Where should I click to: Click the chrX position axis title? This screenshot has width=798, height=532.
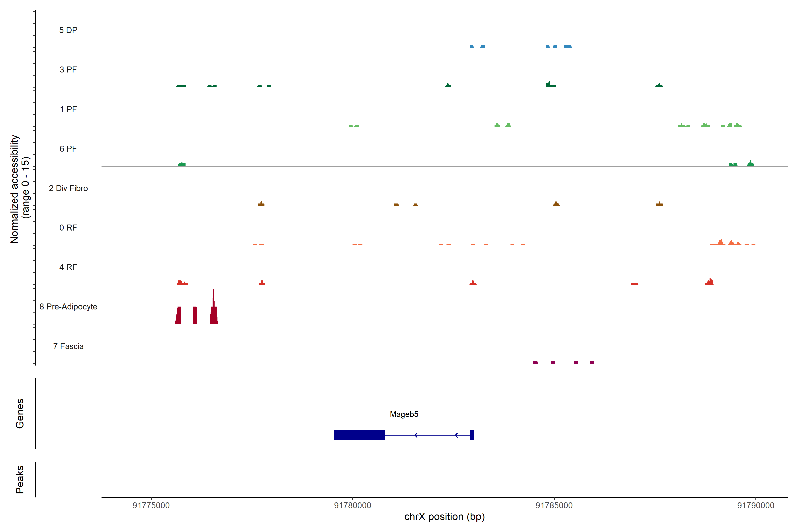(x=444, y=517)
